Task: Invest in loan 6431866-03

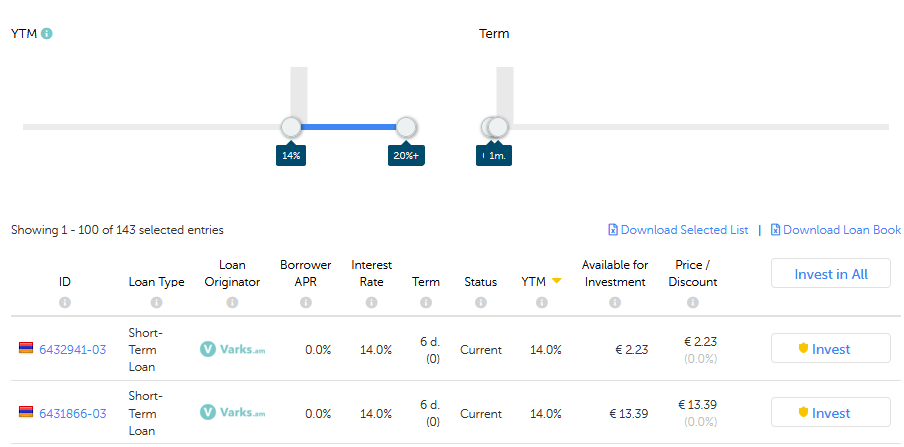Action: click(x=830, y=413)
